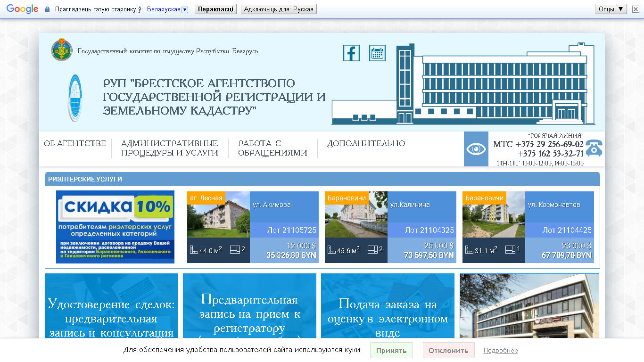
Task: Open Подача заказа на оценку tile
Action: click(x=388, y=306)
